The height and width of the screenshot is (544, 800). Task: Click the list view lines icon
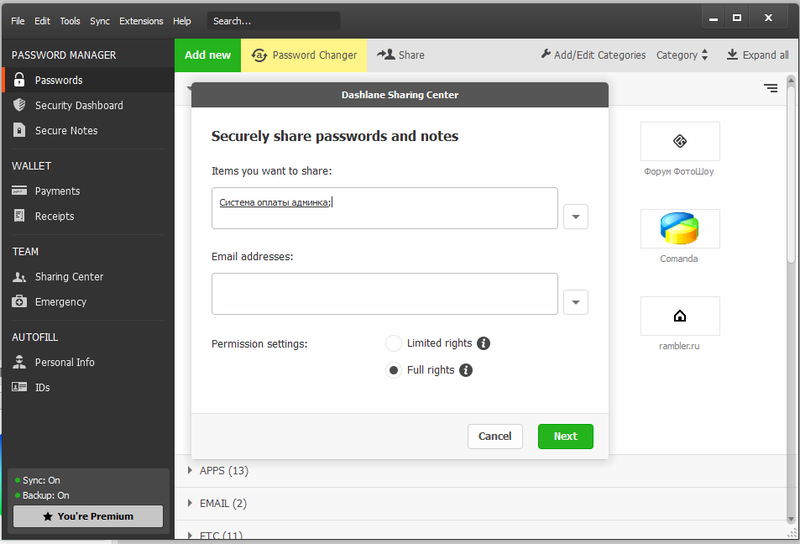770,88
